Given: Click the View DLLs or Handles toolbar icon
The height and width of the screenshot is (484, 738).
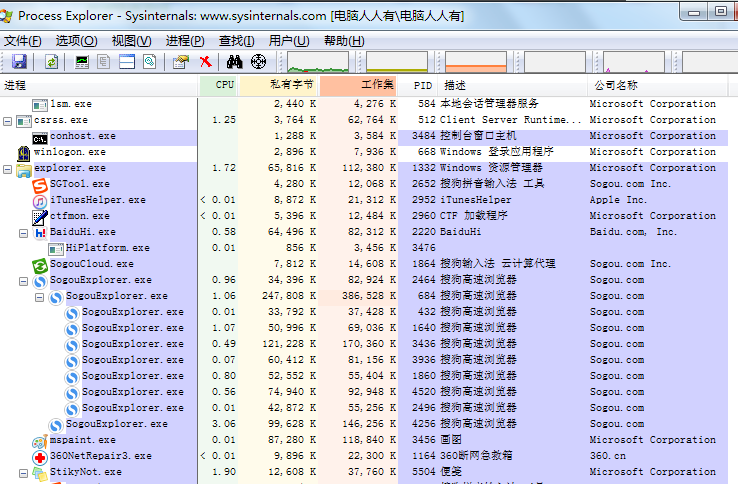Looking at the screenshot, I should [150, 62].
